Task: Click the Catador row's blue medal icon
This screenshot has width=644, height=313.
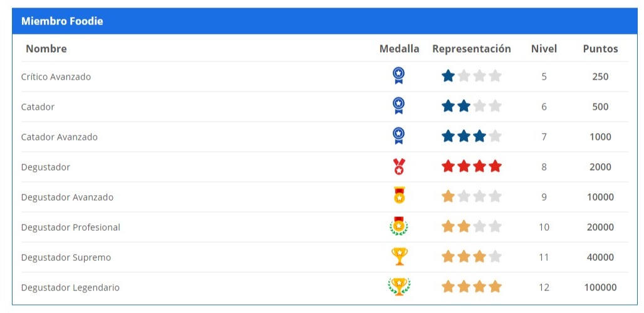Action: [x=398, y=106]
